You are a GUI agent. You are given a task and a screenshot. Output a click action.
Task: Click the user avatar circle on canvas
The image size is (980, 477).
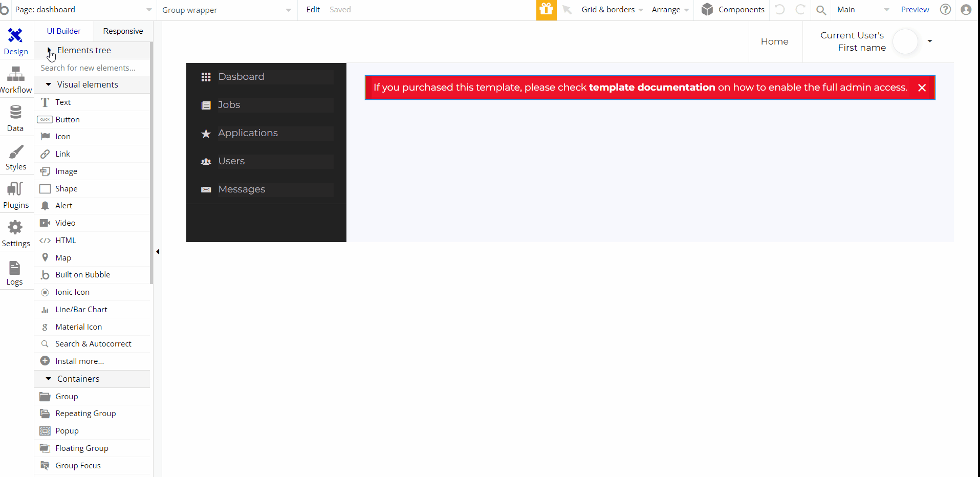point(905,41)
